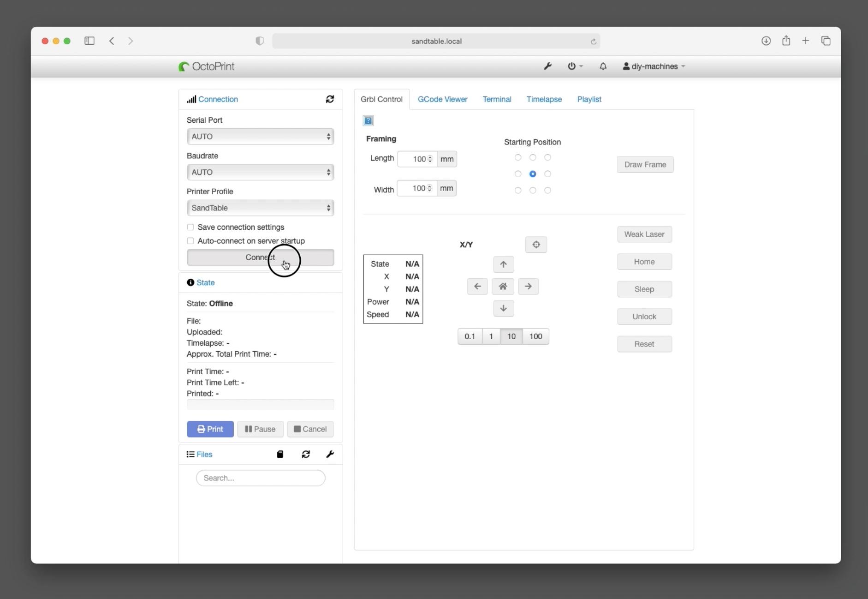Open Files panel options with the wrench icon
This screenshot has height=599, width=868.
pos(330,454)
